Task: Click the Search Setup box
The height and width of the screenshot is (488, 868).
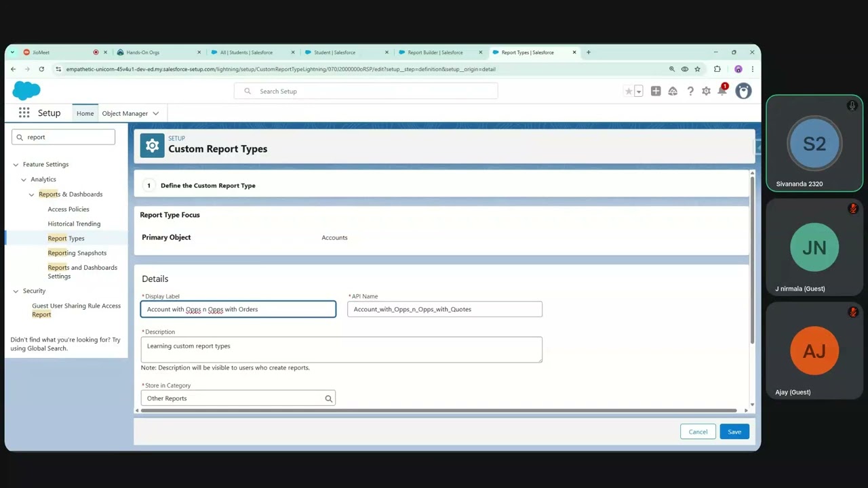Action: click(366, 91)
